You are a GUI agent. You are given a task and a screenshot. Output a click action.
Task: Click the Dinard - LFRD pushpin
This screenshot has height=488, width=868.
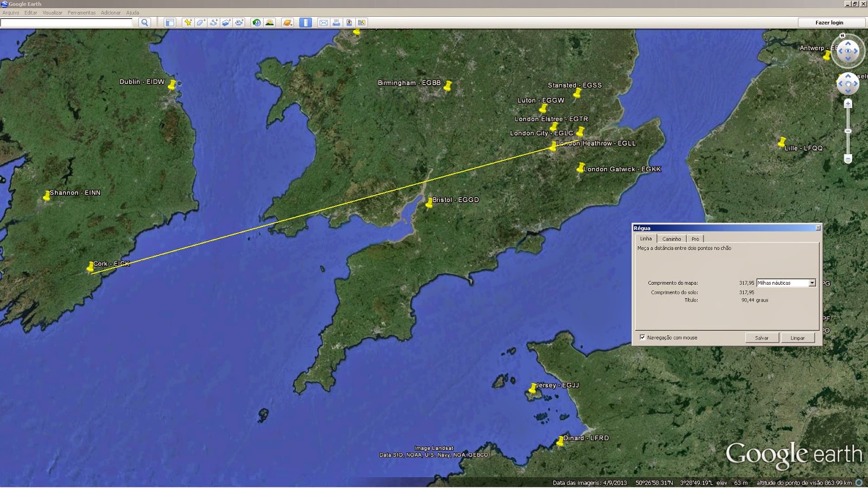(560, 441)
